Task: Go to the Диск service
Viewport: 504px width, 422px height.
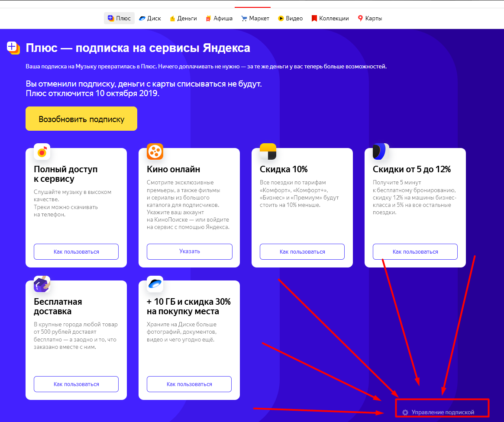Action: [x=150, y=18]
